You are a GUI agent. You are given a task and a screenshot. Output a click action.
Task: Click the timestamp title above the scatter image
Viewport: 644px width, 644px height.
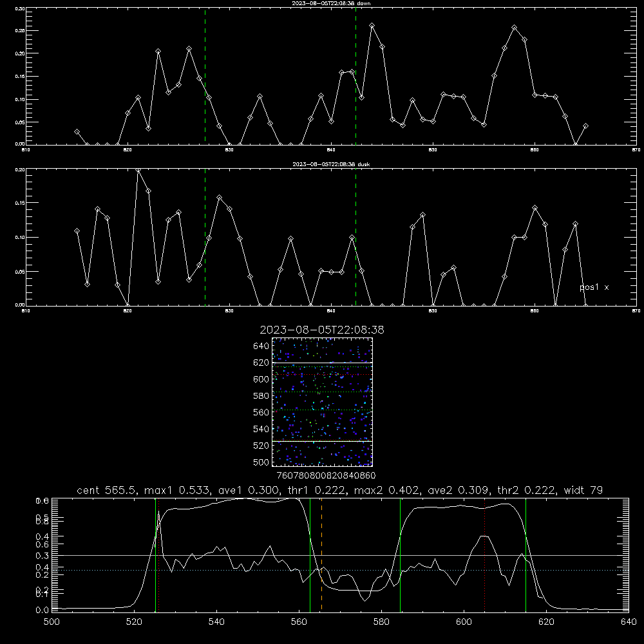point(322,330)
